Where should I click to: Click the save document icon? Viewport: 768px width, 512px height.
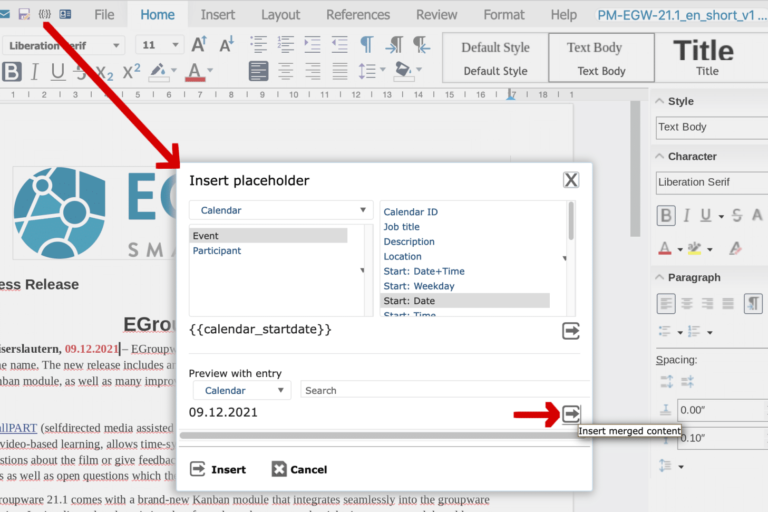24,15
